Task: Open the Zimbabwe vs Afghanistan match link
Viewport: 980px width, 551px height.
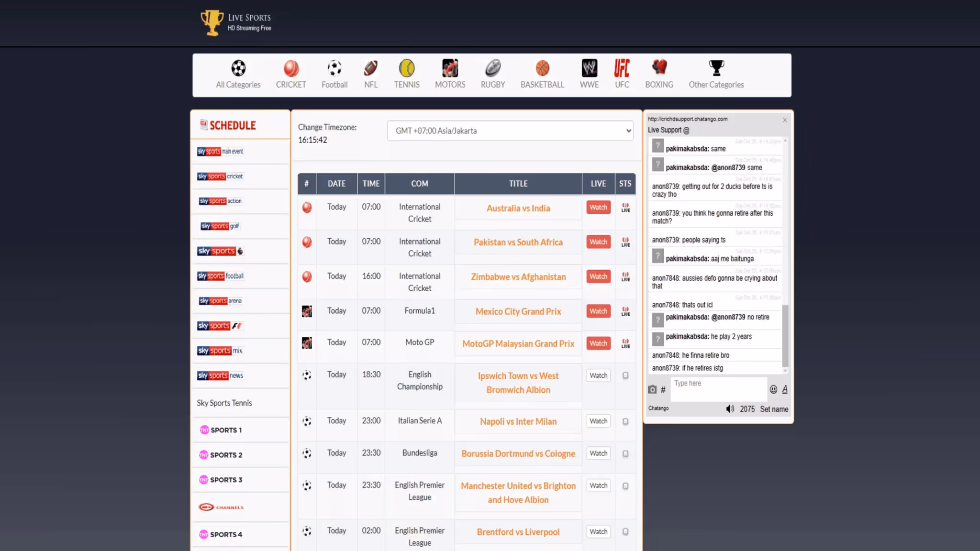Action: 518,277
